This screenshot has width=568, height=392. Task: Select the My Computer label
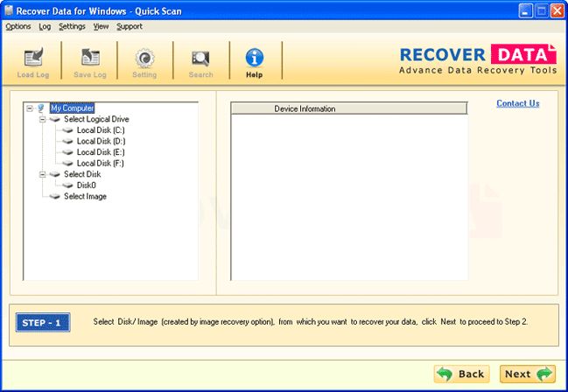point(72,108)
